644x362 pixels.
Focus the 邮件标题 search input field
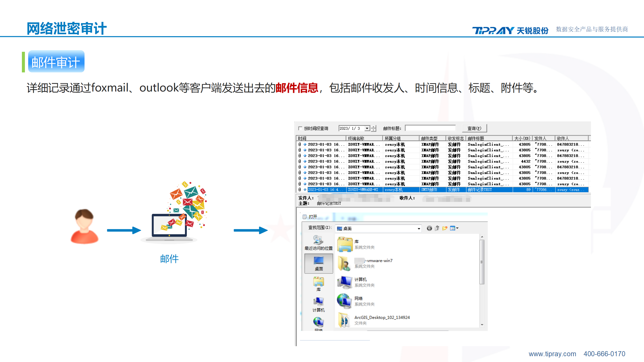[x=430, y=128]
